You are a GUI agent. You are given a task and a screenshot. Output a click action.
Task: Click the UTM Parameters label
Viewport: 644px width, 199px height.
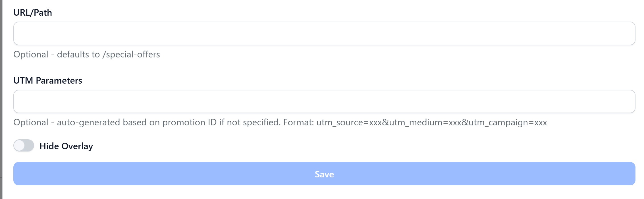tap(48, 80)
